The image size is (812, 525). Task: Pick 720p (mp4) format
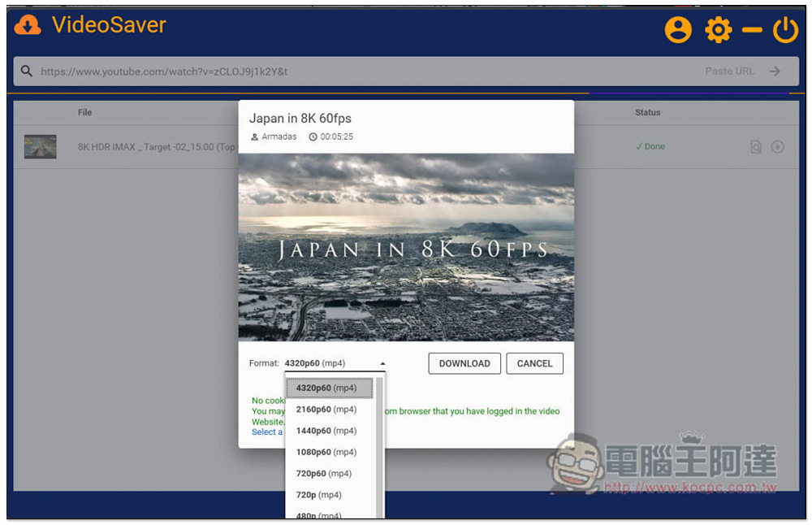tap(330, 494)
